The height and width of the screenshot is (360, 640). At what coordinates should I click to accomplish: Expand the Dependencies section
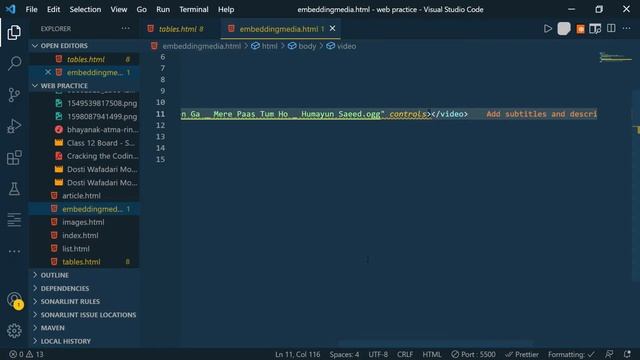pos(84,289)
